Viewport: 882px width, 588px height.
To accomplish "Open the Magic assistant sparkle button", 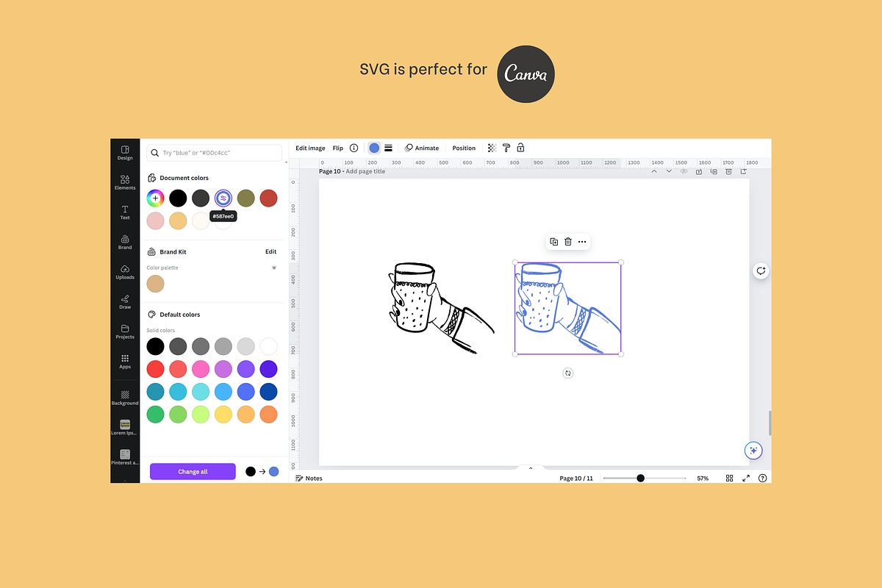I will [753, 451].
